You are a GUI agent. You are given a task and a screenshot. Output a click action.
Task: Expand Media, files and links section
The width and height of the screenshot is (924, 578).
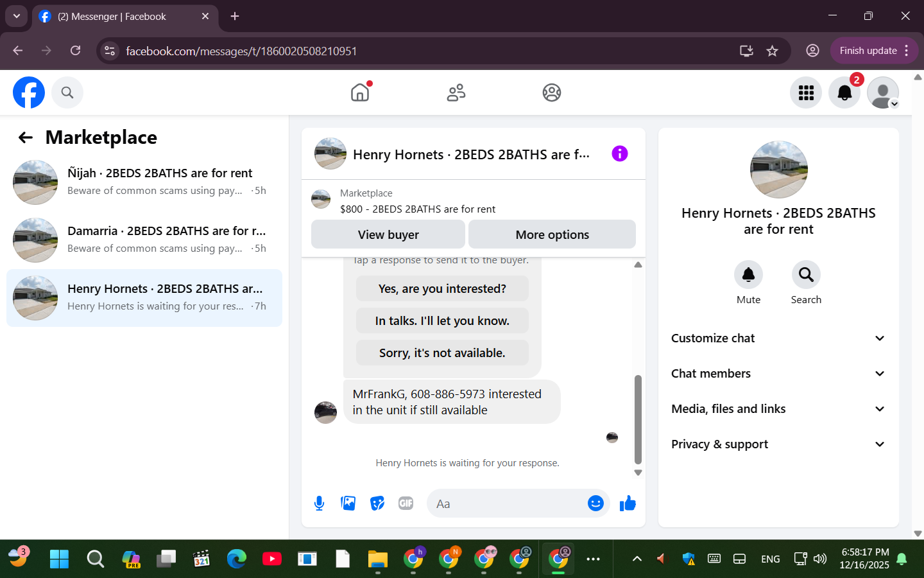[778, 409]
